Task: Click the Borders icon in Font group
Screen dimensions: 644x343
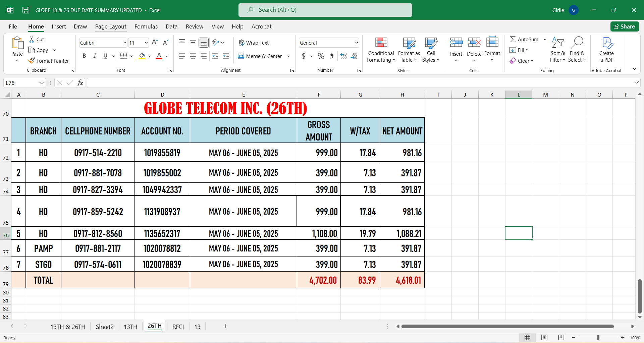Action: (123, 56)
